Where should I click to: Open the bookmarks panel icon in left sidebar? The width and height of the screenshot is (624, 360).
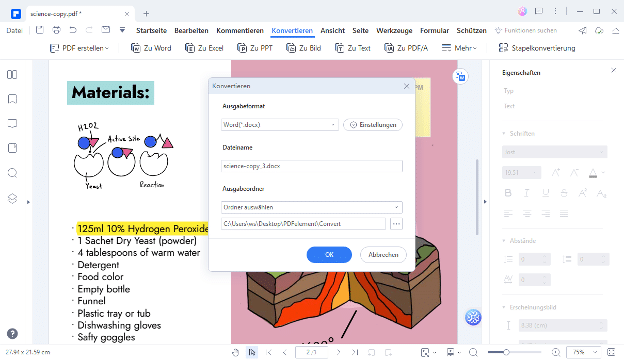12,99
